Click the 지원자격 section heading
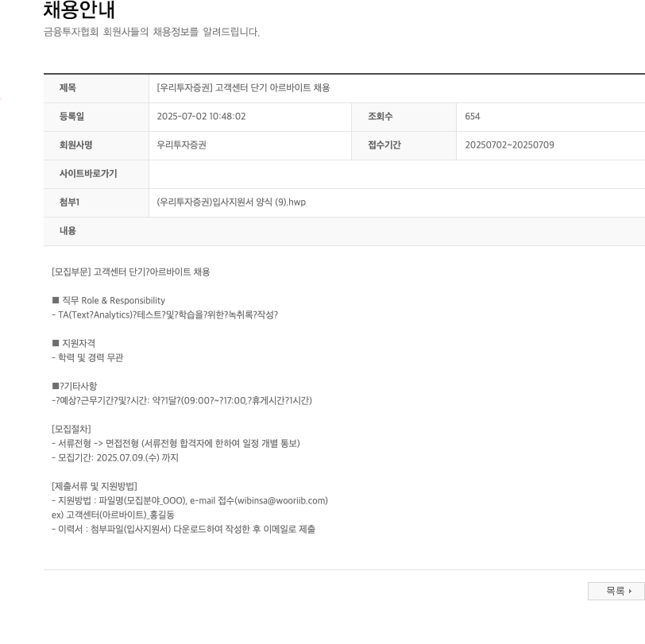 click(x=74, y=343)
